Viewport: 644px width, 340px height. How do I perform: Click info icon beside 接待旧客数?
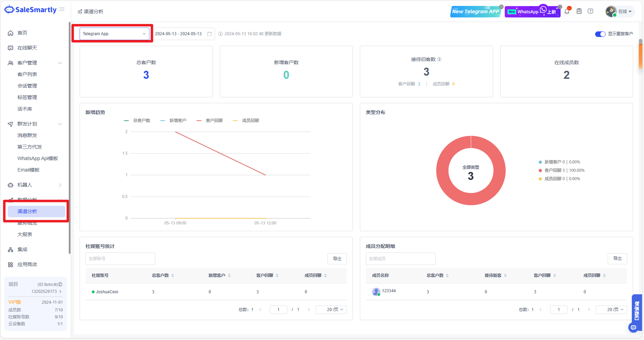coord(439,59)
